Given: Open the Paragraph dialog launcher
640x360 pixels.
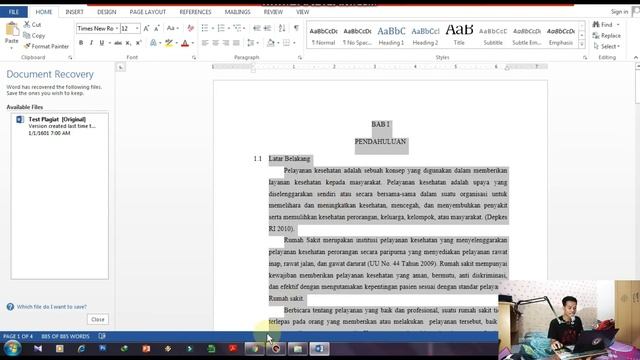Looking at the screenshot, I should pos(300,58).
